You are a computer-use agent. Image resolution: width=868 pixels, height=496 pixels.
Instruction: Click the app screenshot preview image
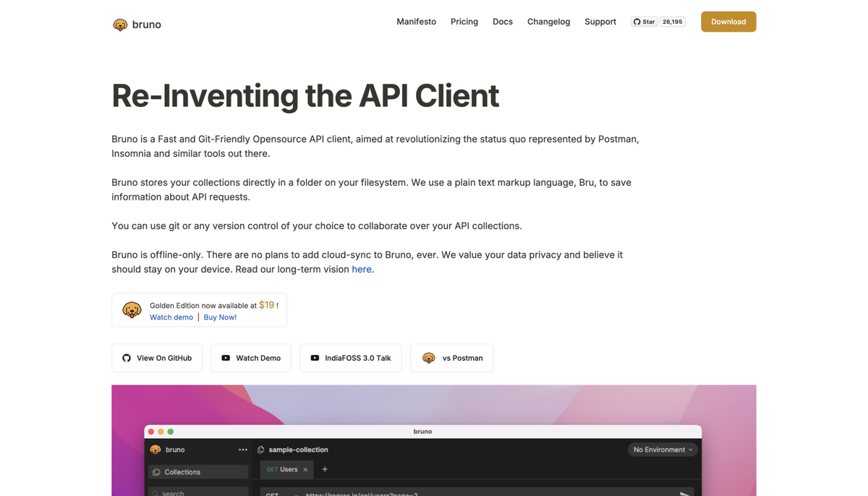tap(434, 440)
